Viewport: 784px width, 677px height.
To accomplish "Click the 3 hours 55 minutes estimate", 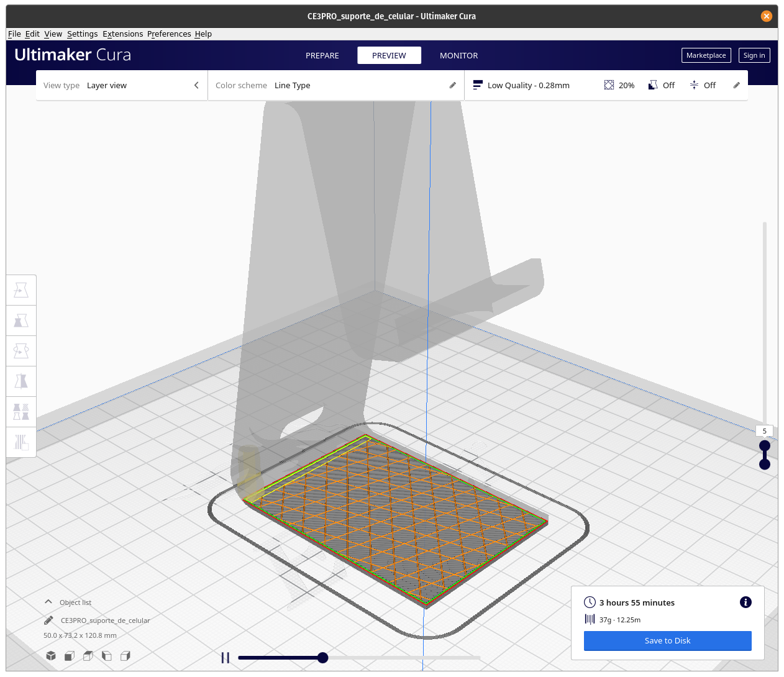I will 637,602.
